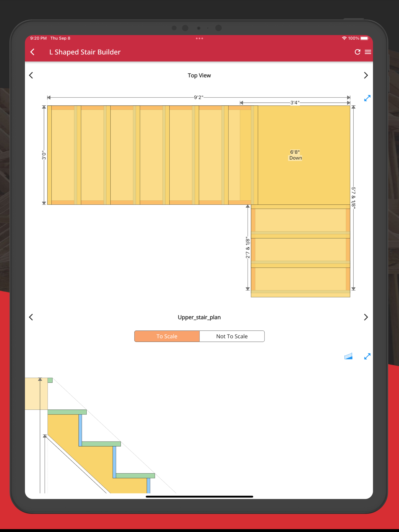Screen dimensions: 399x532
Task: Select To Scale option
Action: (x=167, y=336)
